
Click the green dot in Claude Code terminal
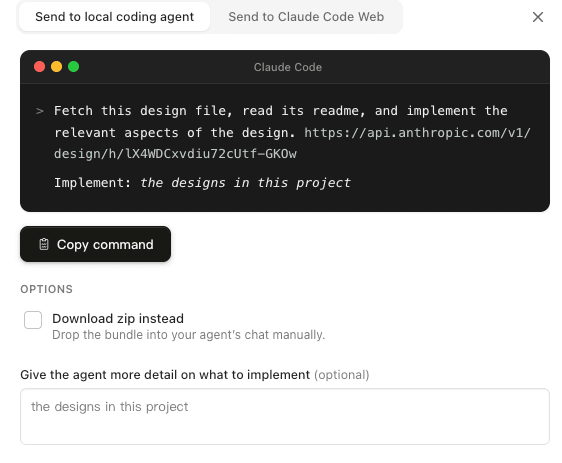[x=73, y=67]
